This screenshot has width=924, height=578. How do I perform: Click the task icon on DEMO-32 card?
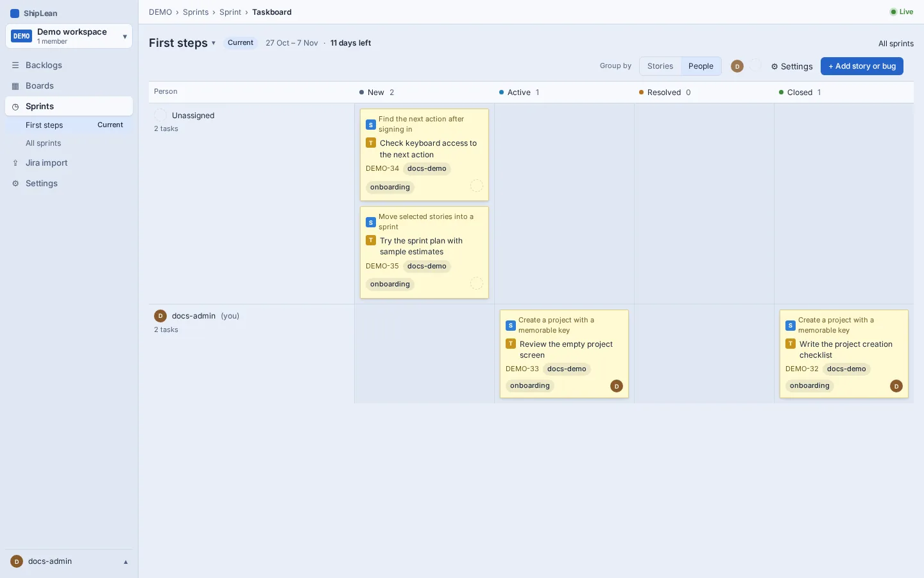point(791,344)
